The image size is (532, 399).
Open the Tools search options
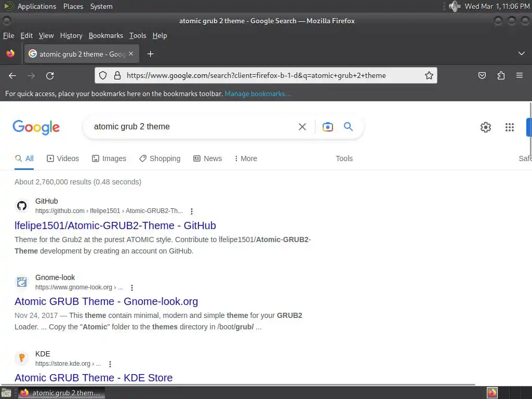click(344, 158)
